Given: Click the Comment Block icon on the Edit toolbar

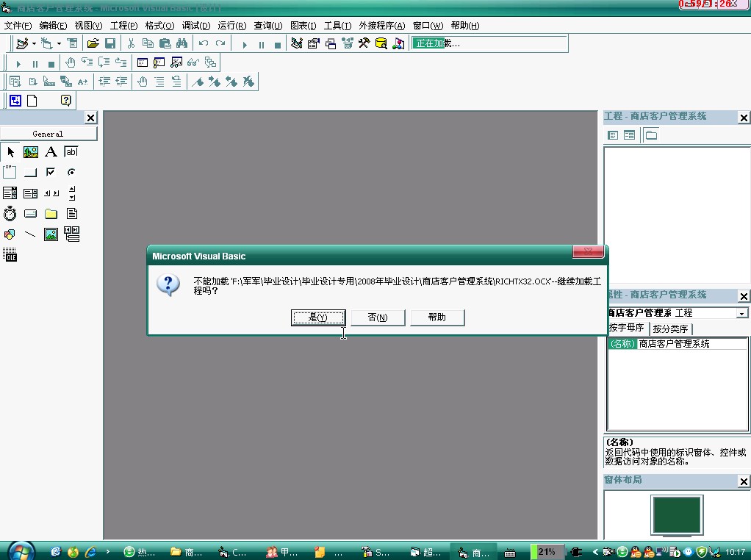Looking at the screenshot, I should coord(159,82).
